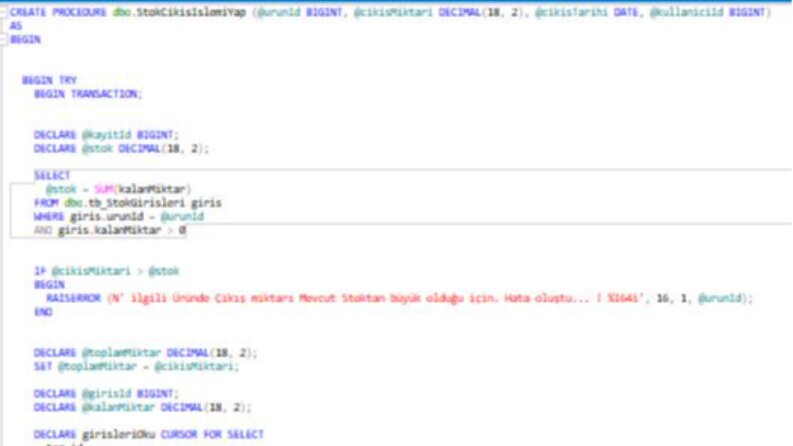Click the RAISERROR keyword
This screenshot has width=793, height=446.
pyautogui.click(x=74, y=298)
